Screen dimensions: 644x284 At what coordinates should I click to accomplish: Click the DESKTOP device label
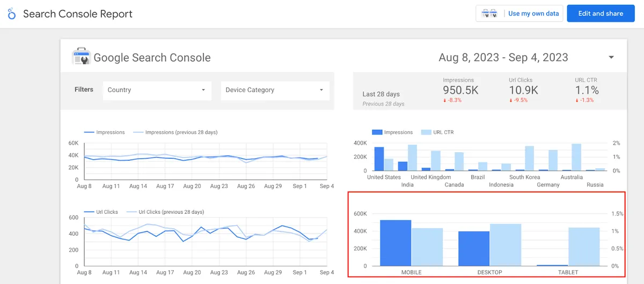490,272
